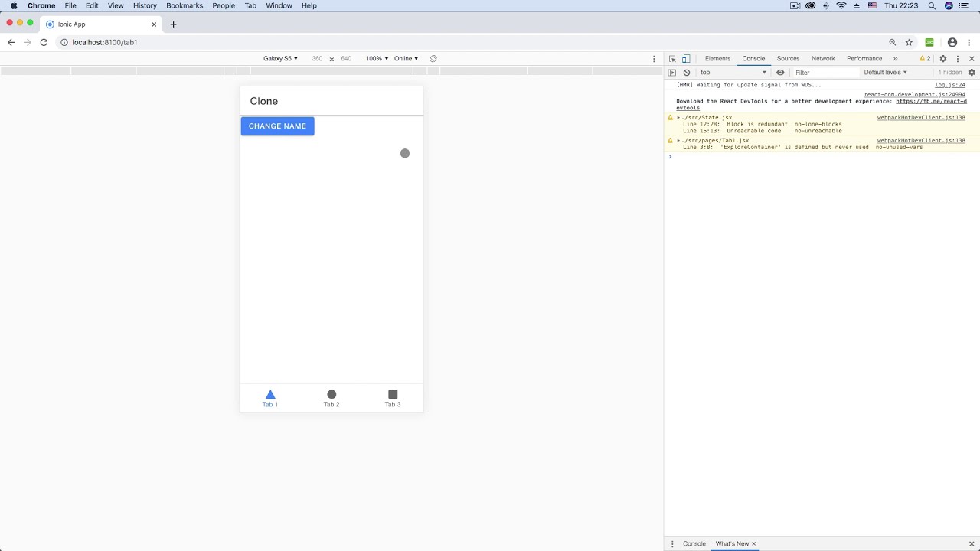The height and width of the screenshot is (551, 980).
Task: Open the log.js:24 source link
Action: (x=950, y=85)
